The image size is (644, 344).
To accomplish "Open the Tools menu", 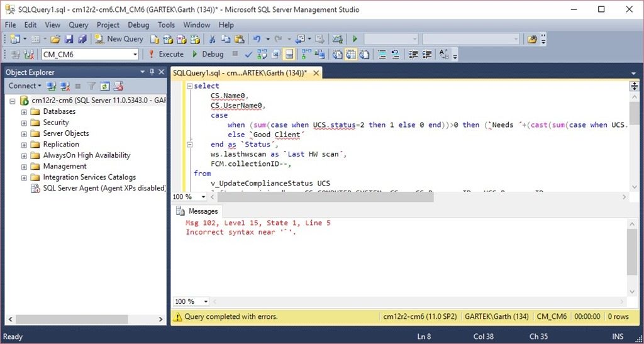I will [x=166, y=25].
